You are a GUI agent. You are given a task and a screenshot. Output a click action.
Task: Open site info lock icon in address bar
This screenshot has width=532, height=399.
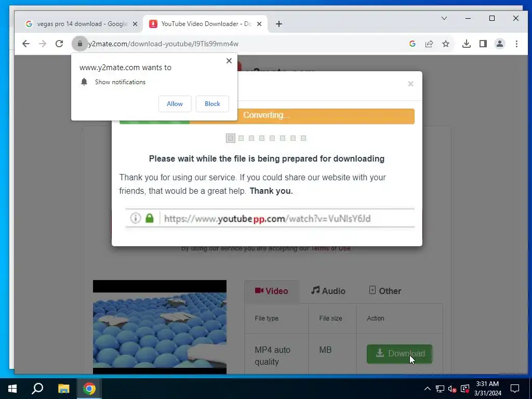[x=80, y=44]
